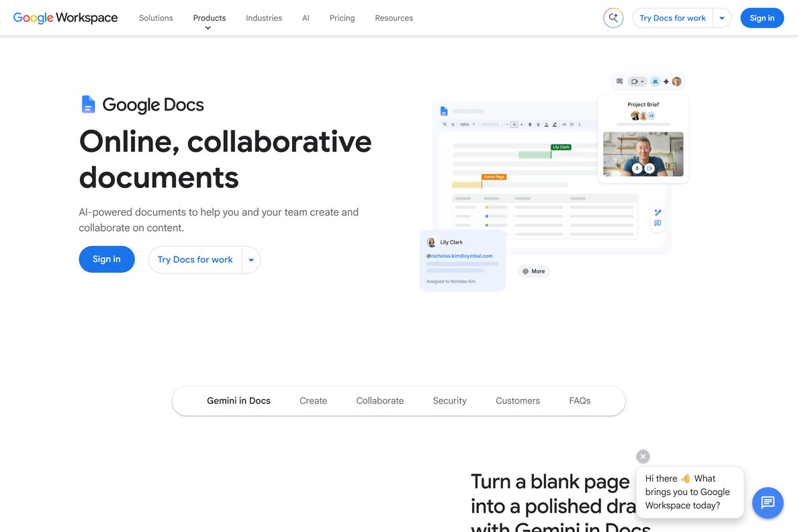806x532 pixels.
Task: Click the Google Docs product name
Action: pos(153,105)
